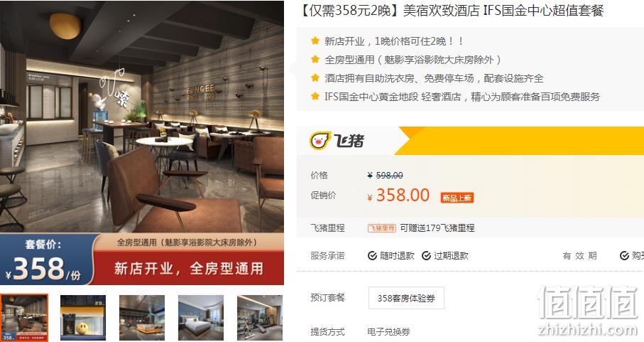
Task: Click the Fliggy pig logo icon
Action: tap(320, 141)
